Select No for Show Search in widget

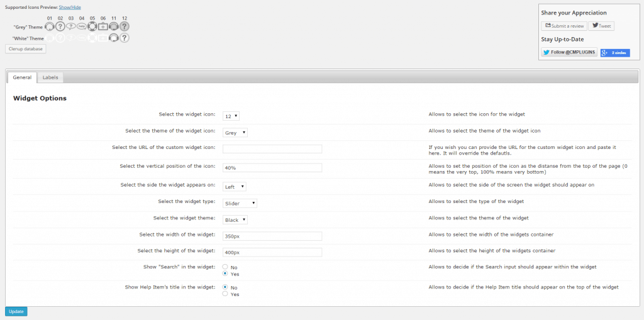[x=225, y=267]
